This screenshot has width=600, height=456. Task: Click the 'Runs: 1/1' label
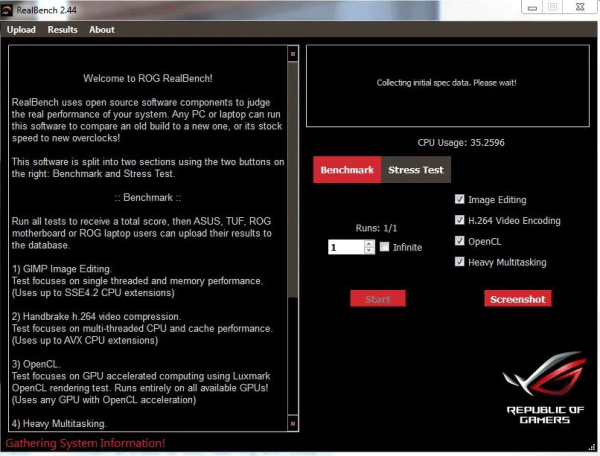point(376,228)
